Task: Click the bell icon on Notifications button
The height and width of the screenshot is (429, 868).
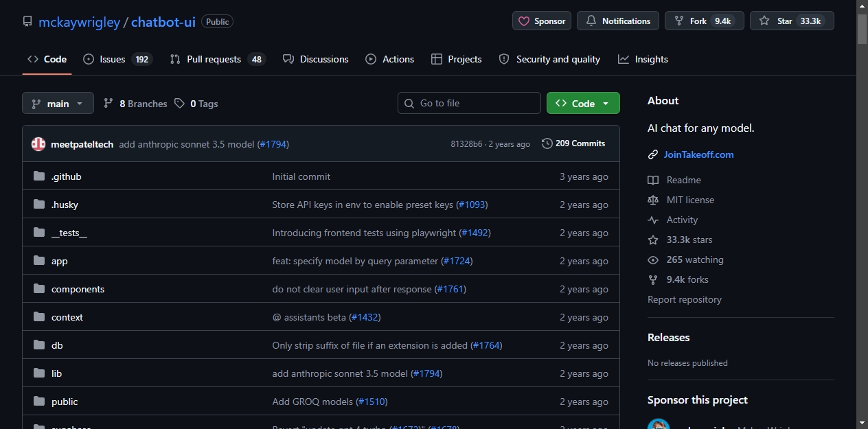Action: coord(591,21)
